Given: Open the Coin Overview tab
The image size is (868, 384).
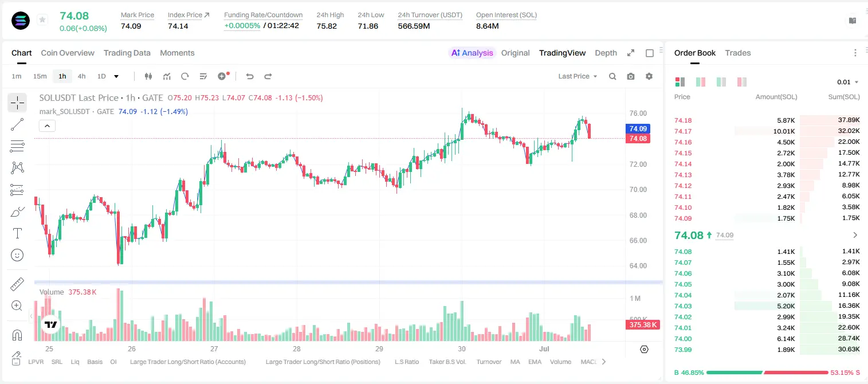Looking at the screenshot, I should coord(68,53).
